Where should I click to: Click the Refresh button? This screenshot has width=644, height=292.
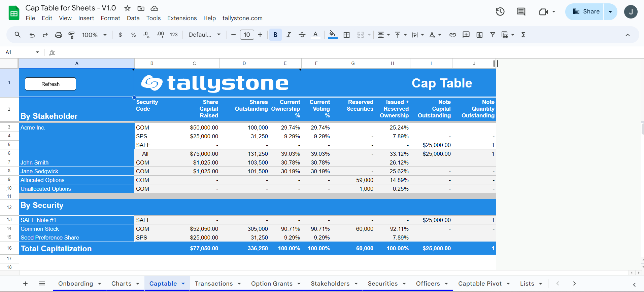pos(50,84)
